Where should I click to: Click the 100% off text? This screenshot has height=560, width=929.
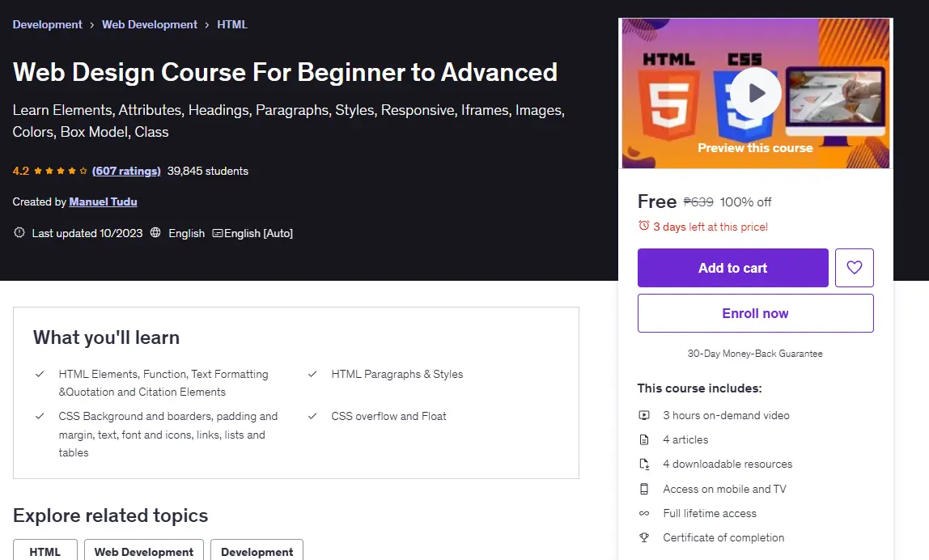[746, 202]
